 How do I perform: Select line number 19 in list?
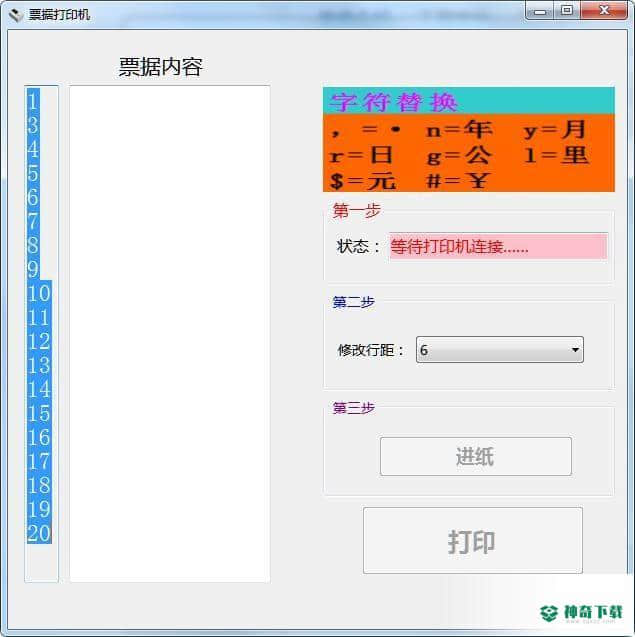[39, 508]
